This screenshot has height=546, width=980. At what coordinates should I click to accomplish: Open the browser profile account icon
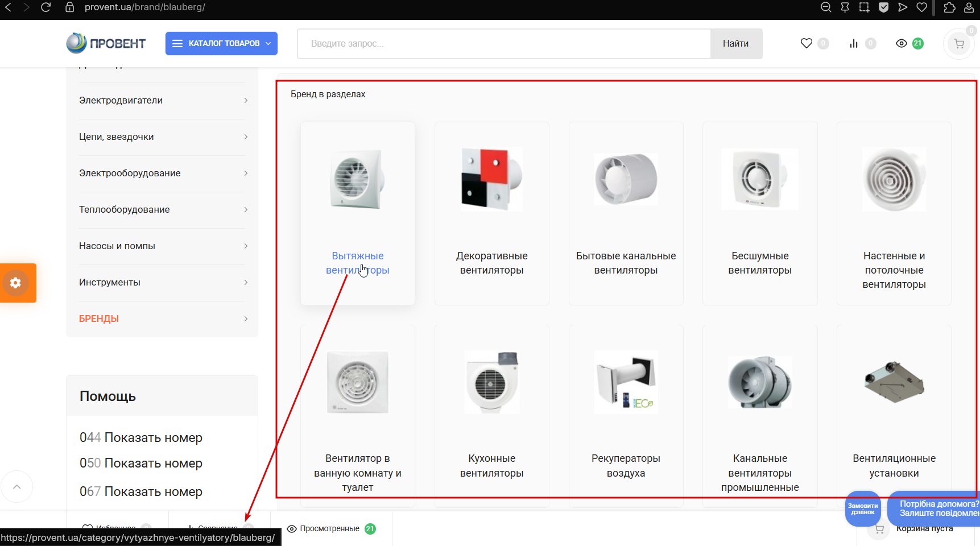969,7
